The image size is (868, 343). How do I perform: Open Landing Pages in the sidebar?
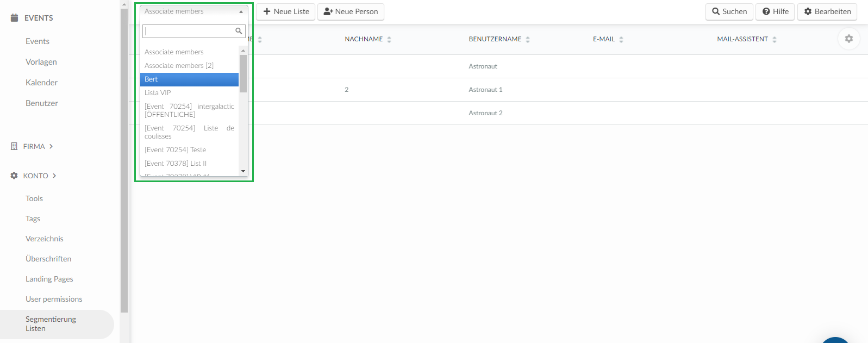(49, 279)
